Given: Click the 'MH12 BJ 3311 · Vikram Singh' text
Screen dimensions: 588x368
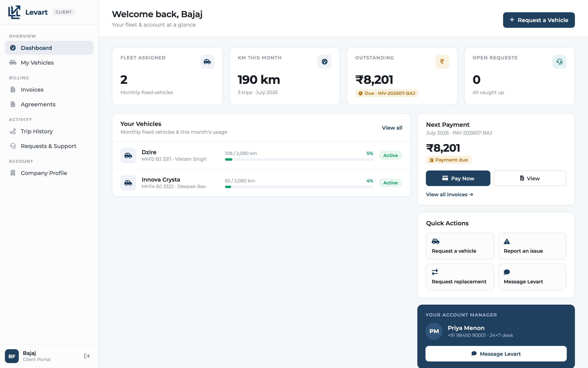Looking at the screenshot, I should pos(174,159).
